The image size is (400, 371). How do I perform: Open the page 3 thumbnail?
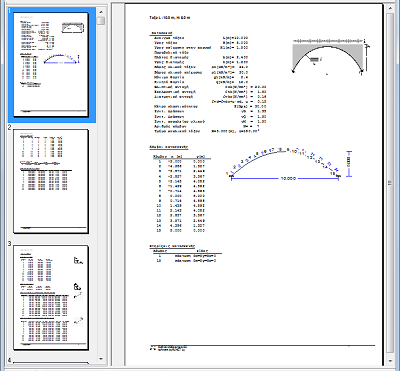pyautogui.click(x=51, y=298)
